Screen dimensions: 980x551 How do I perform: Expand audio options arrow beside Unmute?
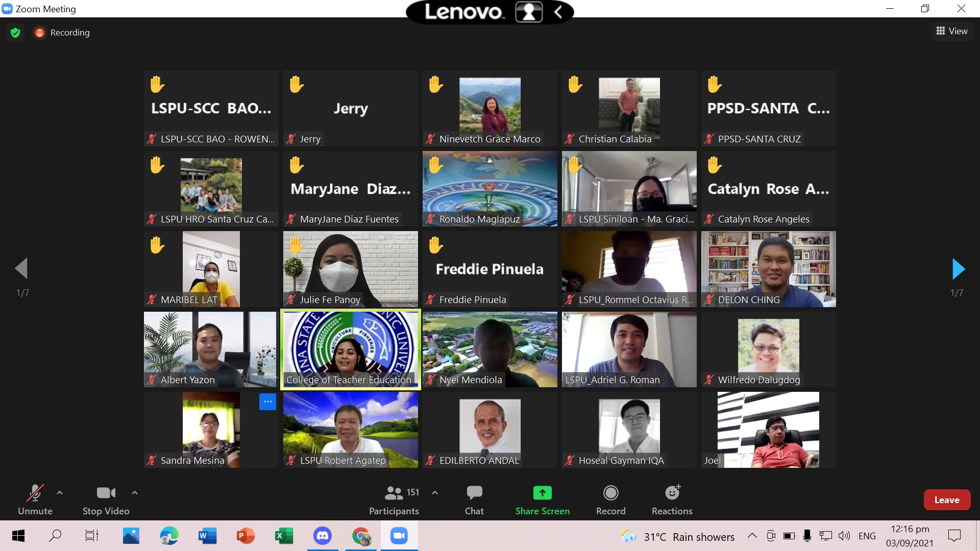(x=60, y=493)
